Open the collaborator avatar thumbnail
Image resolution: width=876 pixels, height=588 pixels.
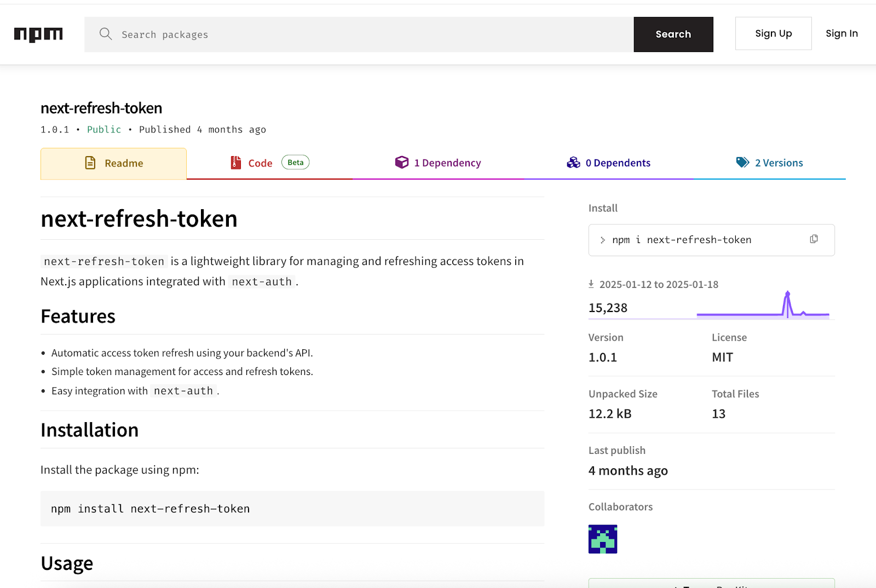pyautogui.click(x=603, y=539)
